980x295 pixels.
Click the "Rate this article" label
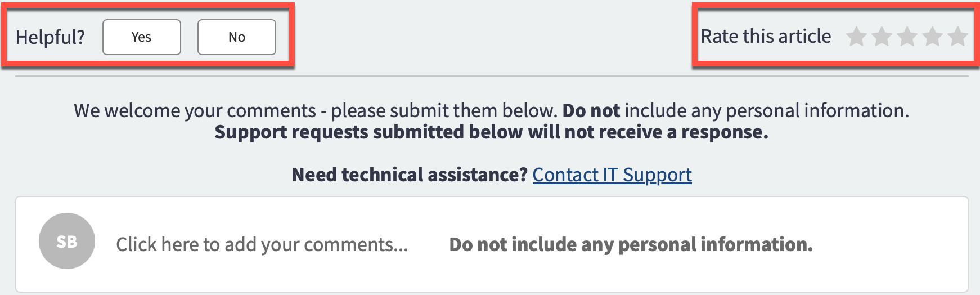tap(765, 37)
